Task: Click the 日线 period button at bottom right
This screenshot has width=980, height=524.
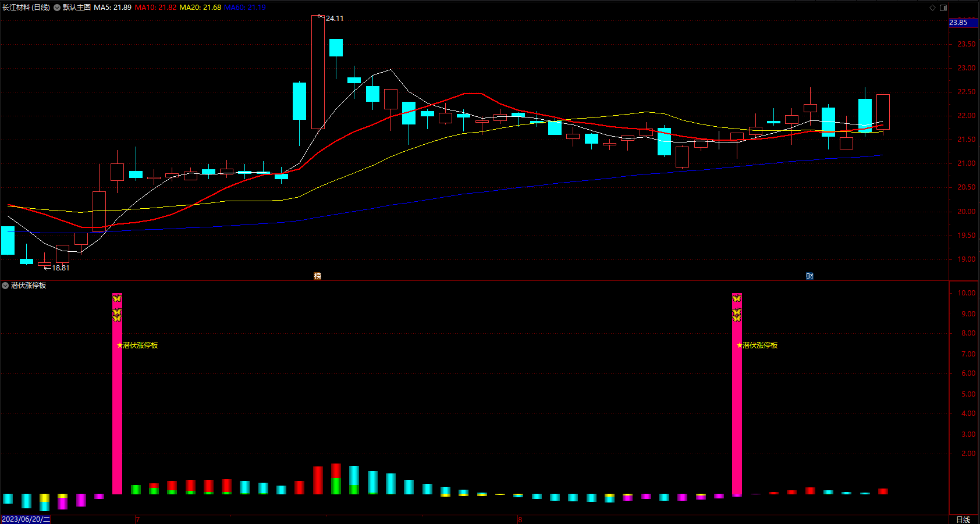Action: (964, 519)
